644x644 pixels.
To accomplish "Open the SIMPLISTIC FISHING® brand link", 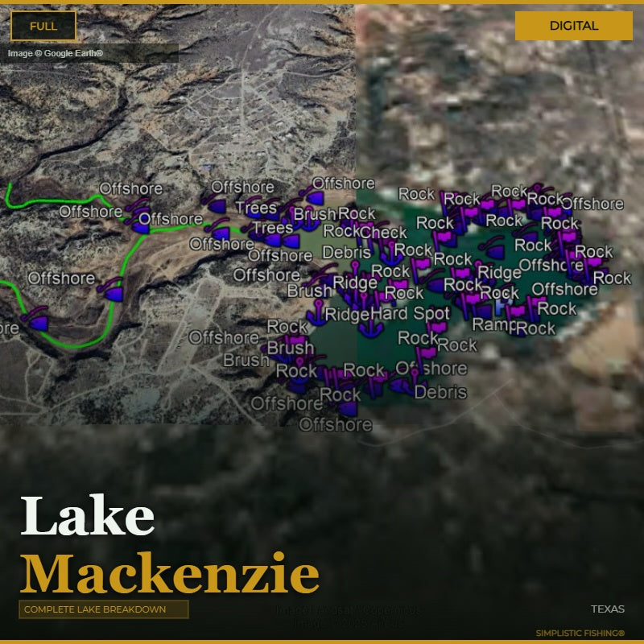I will pos(580,633).
